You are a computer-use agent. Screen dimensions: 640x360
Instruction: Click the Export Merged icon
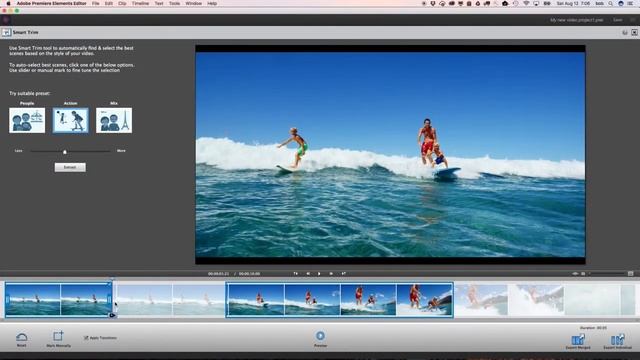click(578, 339)
